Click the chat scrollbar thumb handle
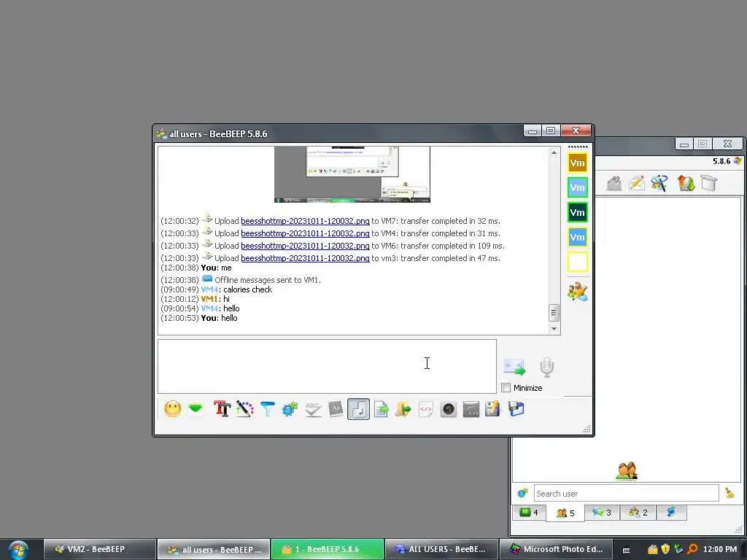 coord(554,313)
